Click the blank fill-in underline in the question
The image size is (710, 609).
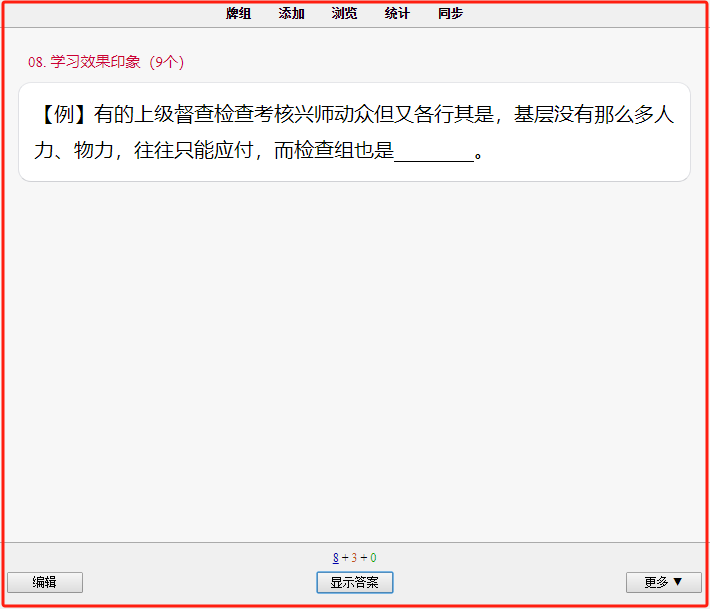point(434,154)
